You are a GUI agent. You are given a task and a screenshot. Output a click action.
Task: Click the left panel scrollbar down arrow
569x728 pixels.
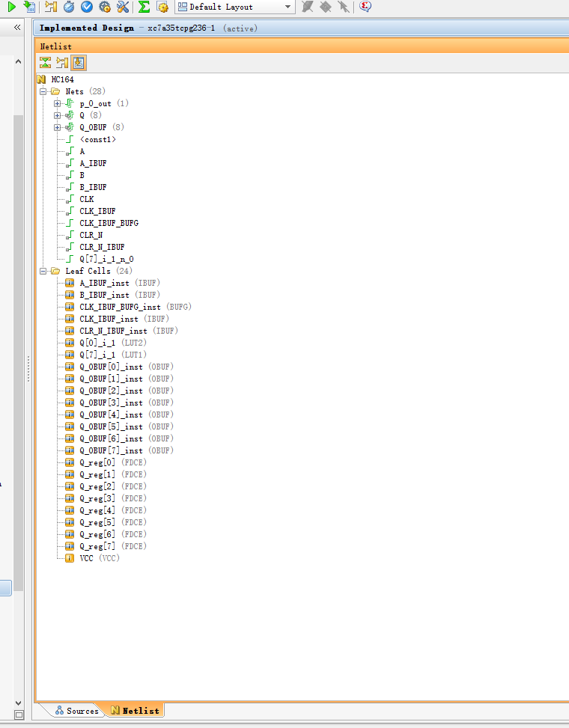18,703
